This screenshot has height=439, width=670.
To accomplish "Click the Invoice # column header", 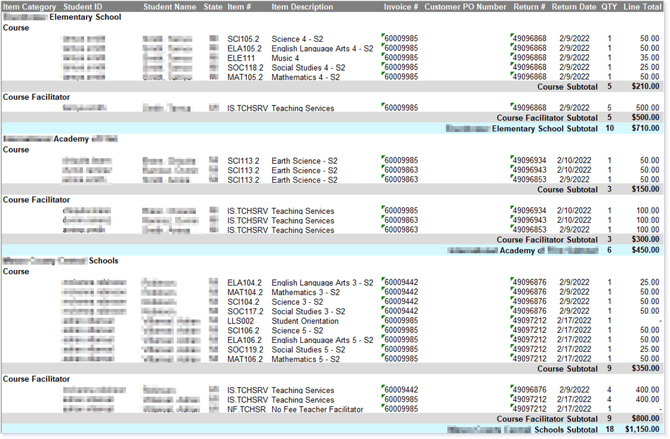I will [400, 7].
